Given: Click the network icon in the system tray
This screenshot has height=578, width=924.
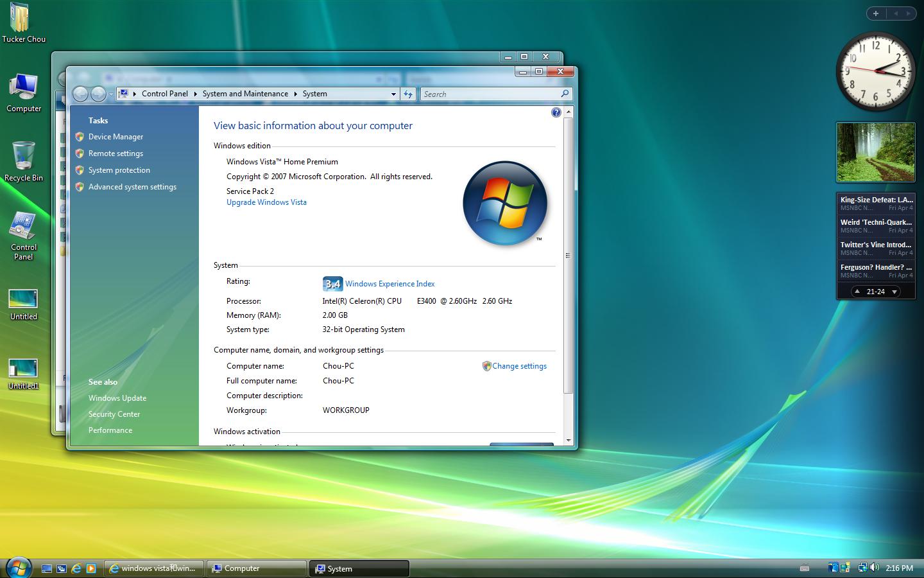Looking at the screenshot, I should pyautogui.click(x=862, y=568).
